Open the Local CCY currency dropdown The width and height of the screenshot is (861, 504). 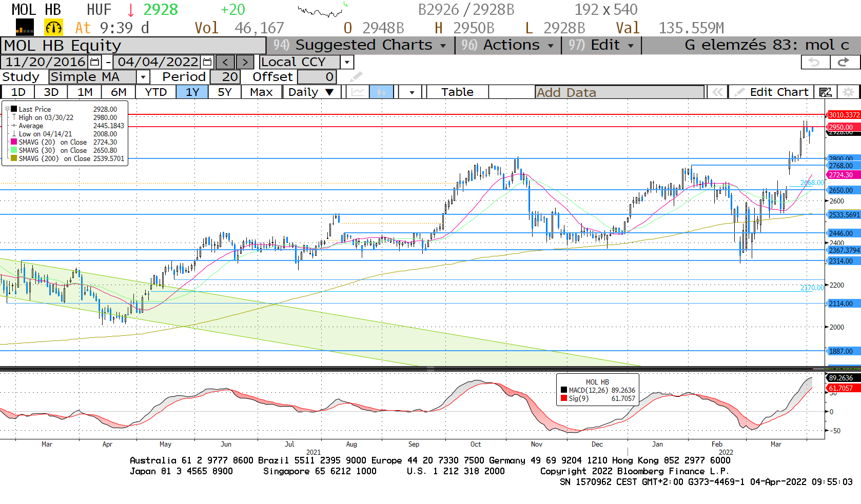(x=347, y=62)
